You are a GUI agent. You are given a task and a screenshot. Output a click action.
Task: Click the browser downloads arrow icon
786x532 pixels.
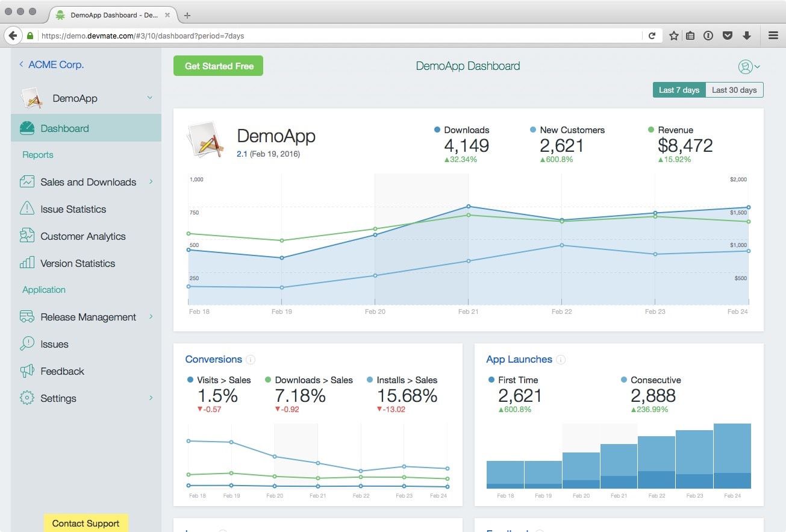pyautogui.click(x=747, y=36)
